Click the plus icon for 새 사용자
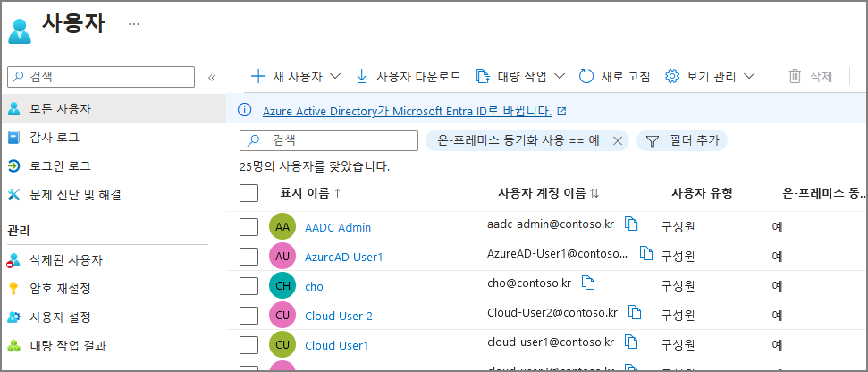 [258, 76]
